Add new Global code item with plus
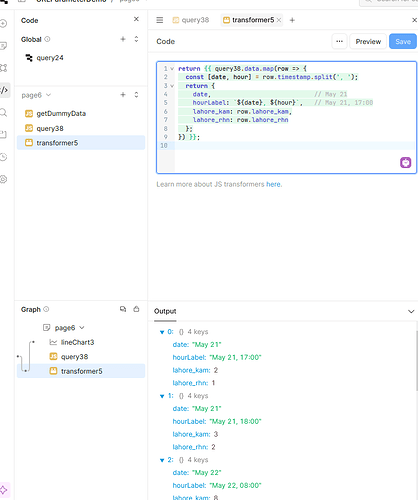 123,39
